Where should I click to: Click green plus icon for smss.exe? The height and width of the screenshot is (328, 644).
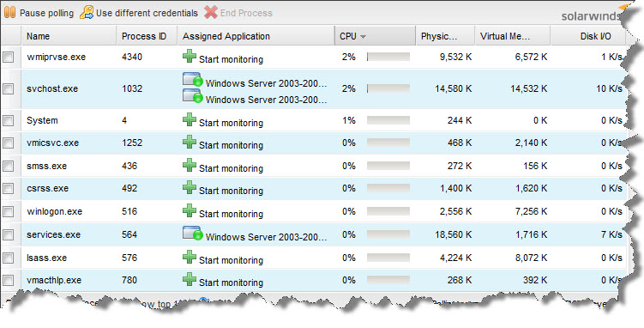click(x=190, y=165)
